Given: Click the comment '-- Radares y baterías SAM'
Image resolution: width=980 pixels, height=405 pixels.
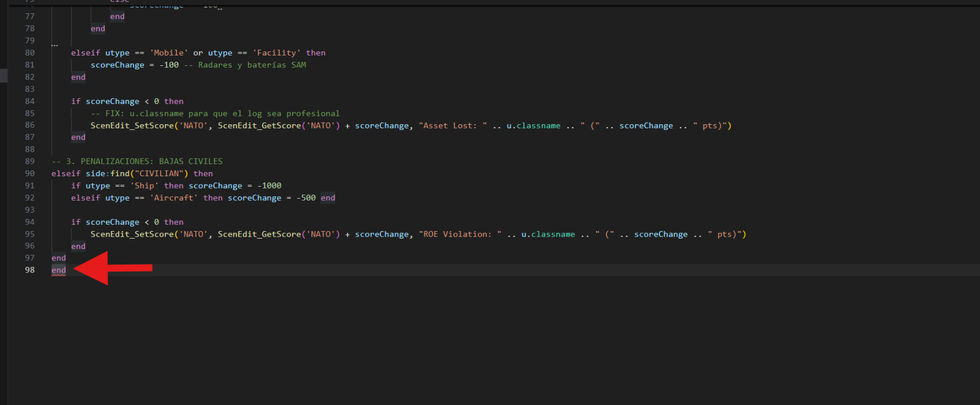Looking at the screenshot, I should [246, 65].
